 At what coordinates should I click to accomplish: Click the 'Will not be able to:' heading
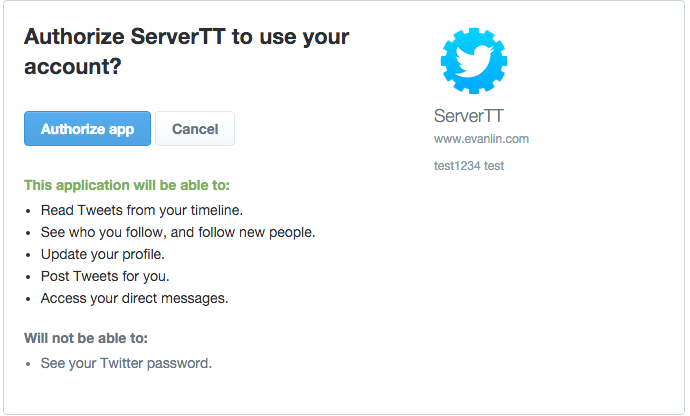tap(86, 338)
